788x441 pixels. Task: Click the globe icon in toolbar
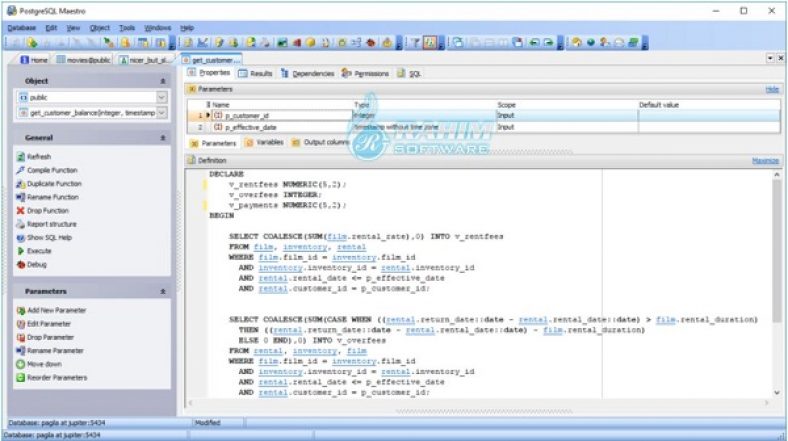click(x=590, y=43)
